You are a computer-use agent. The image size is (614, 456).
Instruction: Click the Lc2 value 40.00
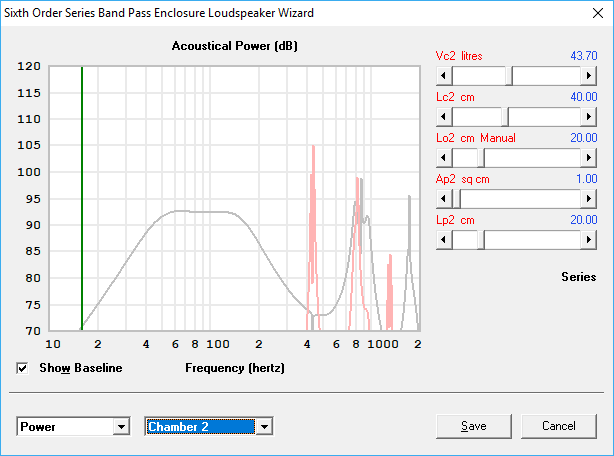(x=583, y=97)
